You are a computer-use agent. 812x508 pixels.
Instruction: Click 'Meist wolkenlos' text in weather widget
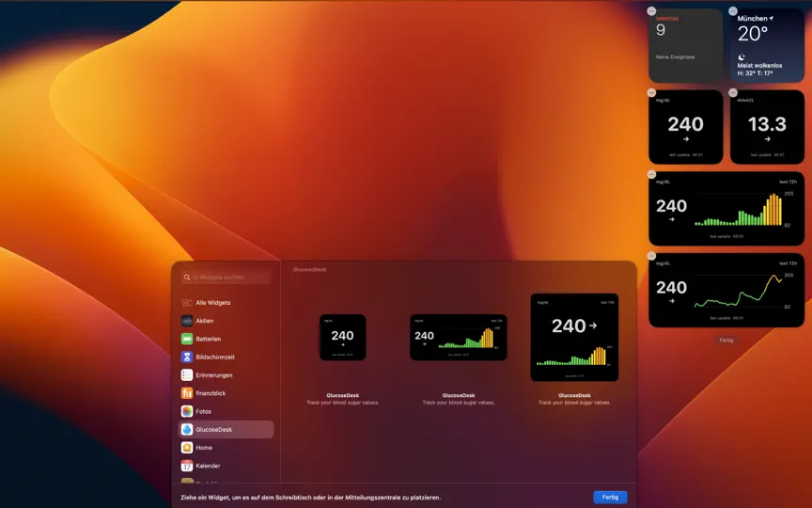[759, 66]
